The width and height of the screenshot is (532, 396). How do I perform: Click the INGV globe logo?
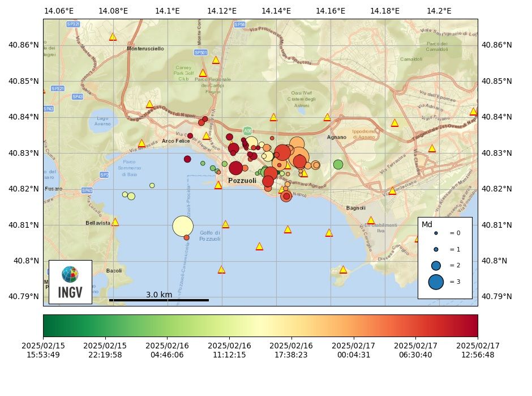pyautogui.click(x=69, y=274)
